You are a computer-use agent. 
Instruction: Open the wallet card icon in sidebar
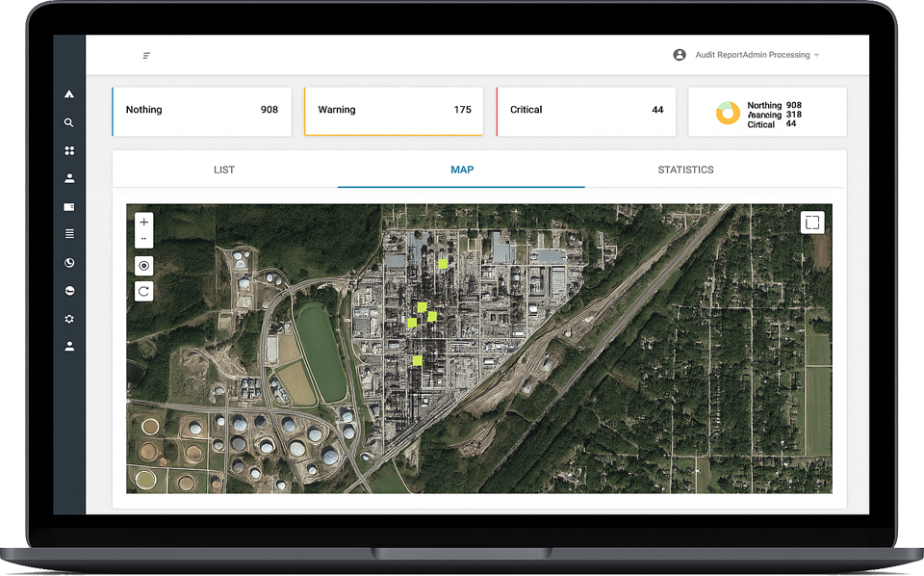(x=69, y=207)
